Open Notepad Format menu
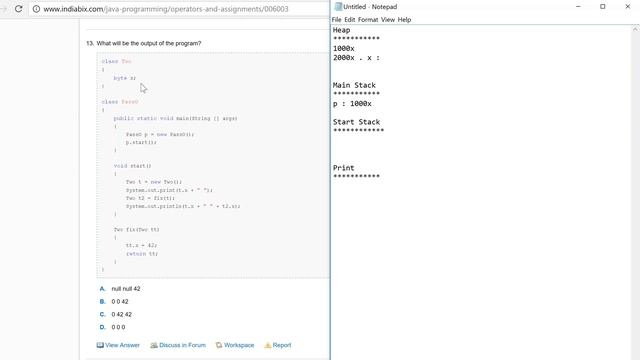 pyautogui.click(x=368, y=20)
